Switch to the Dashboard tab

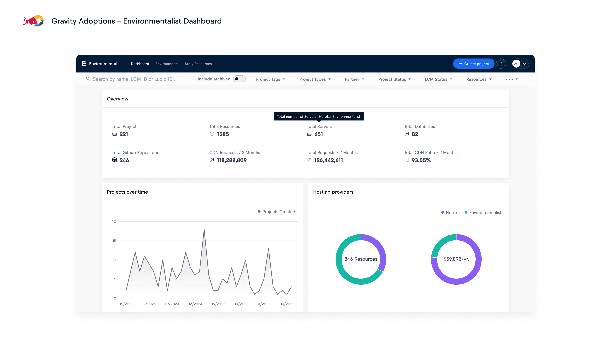point(140,64)
